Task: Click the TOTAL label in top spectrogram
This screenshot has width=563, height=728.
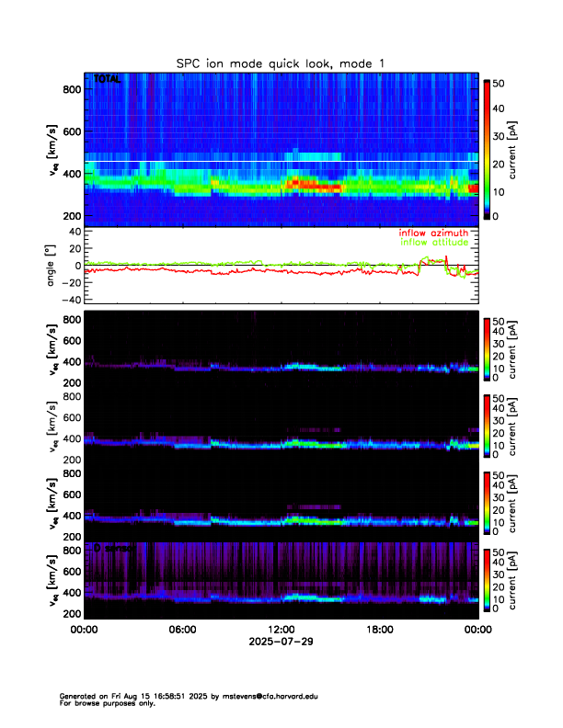Action: point(107,80)
